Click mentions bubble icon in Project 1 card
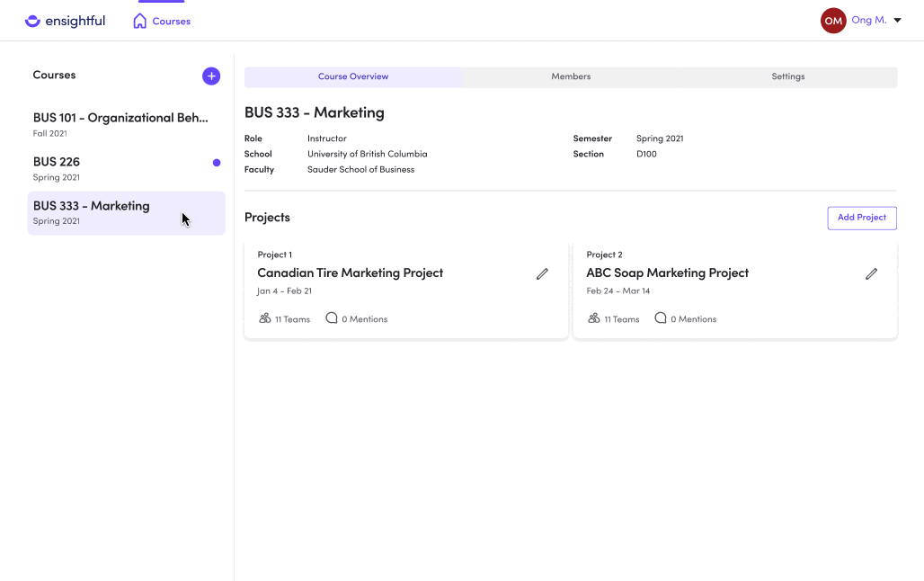This screenshot has height=581, width=924. (x=332, y=317)
